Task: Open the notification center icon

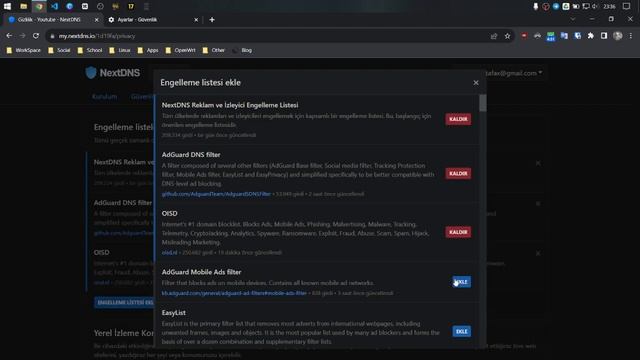Action: 627,6
